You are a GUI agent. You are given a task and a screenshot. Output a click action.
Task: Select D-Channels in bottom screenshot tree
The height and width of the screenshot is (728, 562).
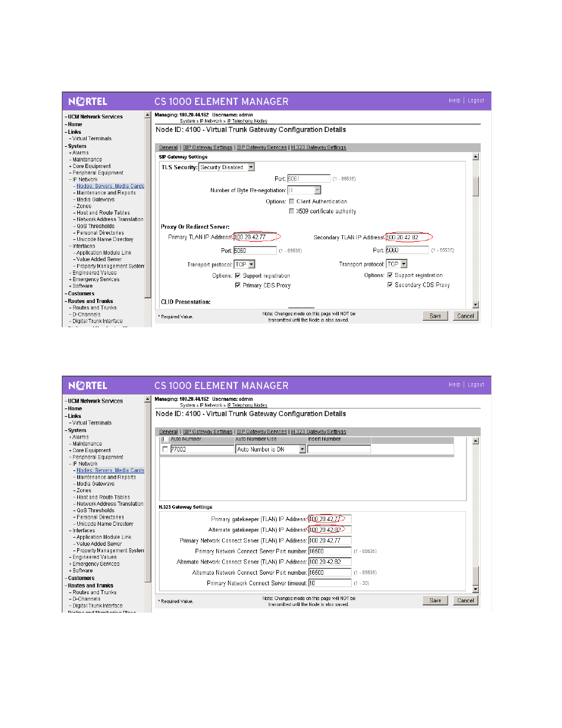87,599
